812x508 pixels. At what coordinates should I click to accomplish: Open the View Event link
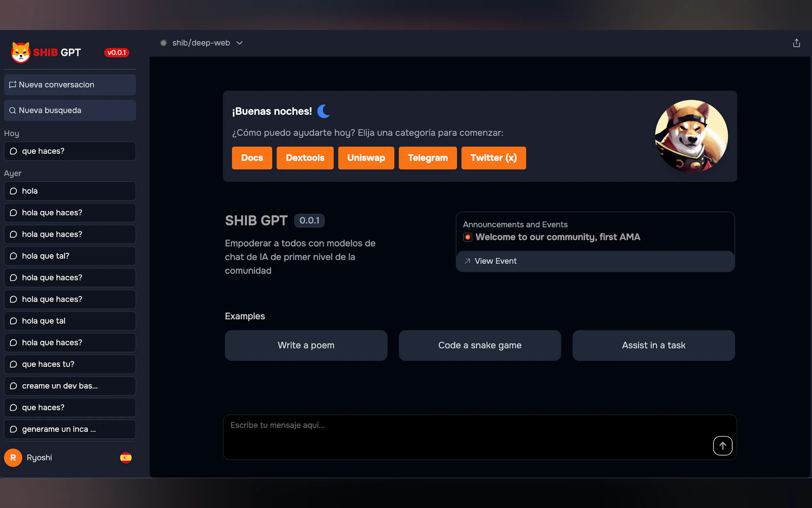point(495,261)
